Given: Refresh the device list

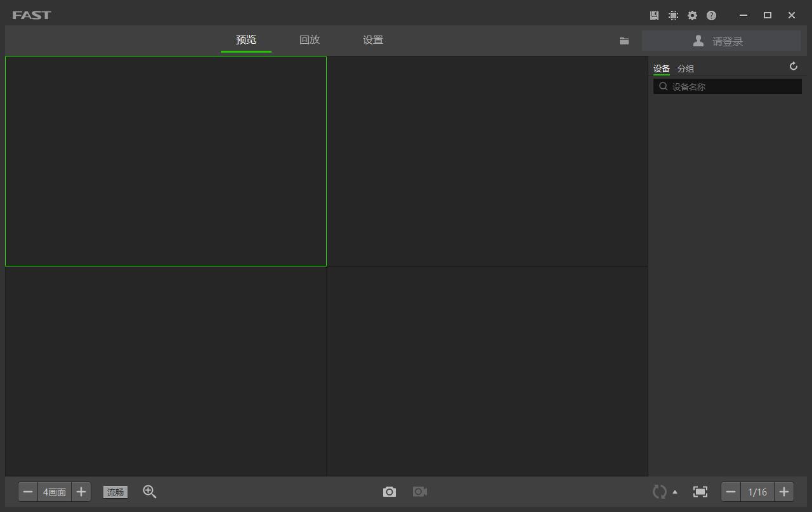Looking at the screenshot, I should (793, 67).
